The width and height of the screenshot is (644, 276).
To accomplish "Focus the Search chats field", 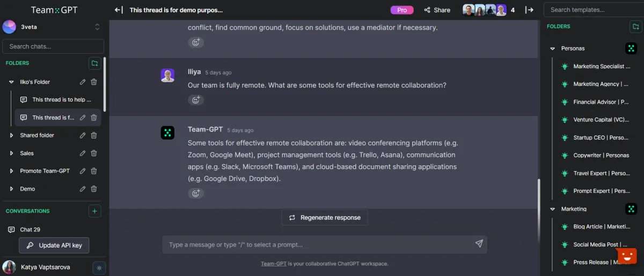I will (x=53, y=46).
